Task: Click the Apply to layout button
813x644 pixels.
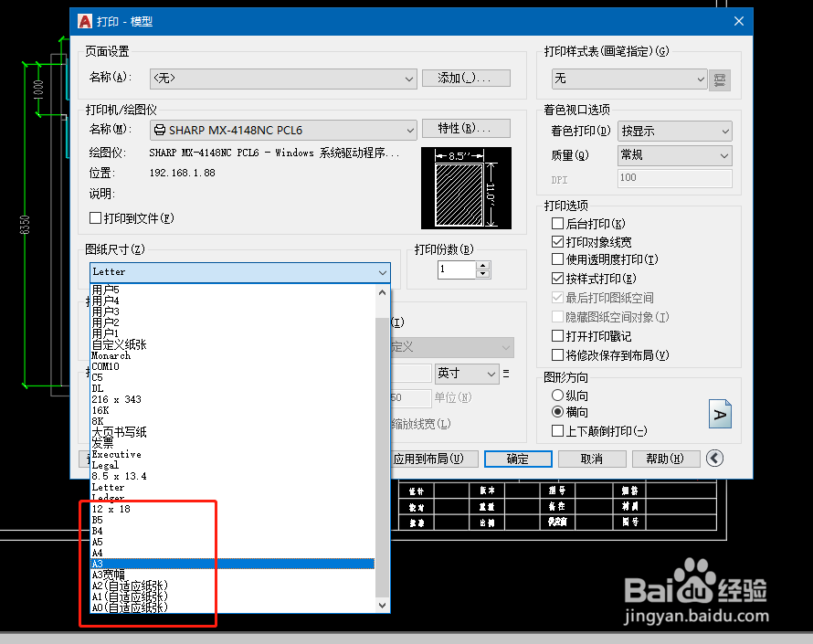Action: click(434, 459)
